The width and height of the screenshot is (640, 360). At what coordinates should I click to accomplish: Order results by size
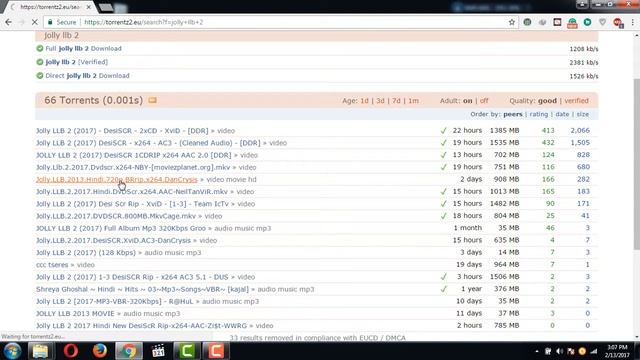[x=582, y=114]
